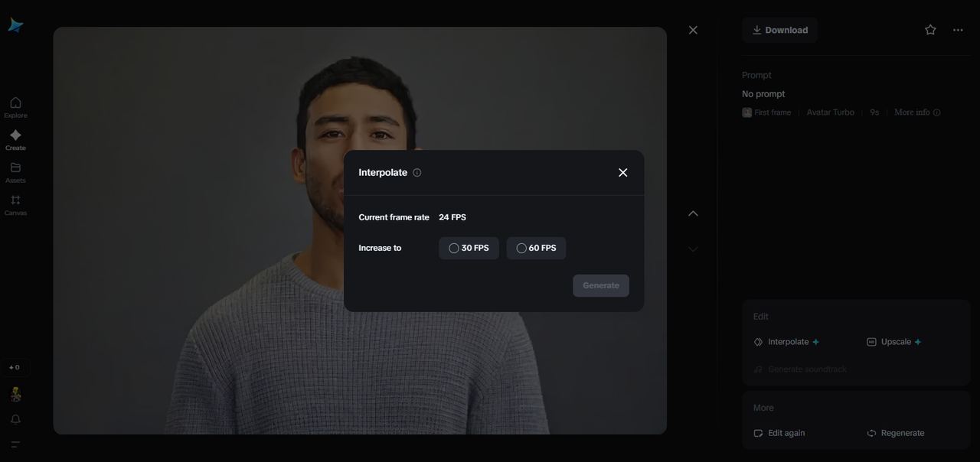Click the 9s duration label
The image size is (980, 462).
coord(874,112)
